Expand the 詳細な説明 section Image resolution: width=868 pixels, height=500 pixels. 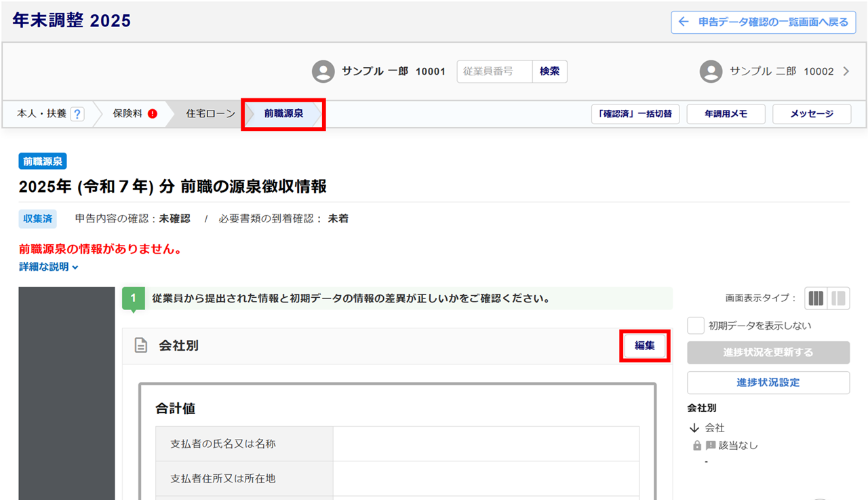tap(49, 267)
